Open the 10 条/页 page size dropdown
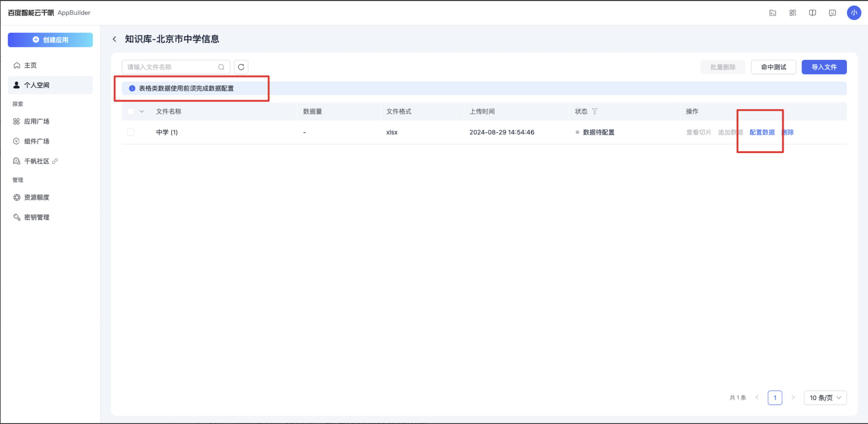This screenshot has width=868, height=424. [825, 398]
